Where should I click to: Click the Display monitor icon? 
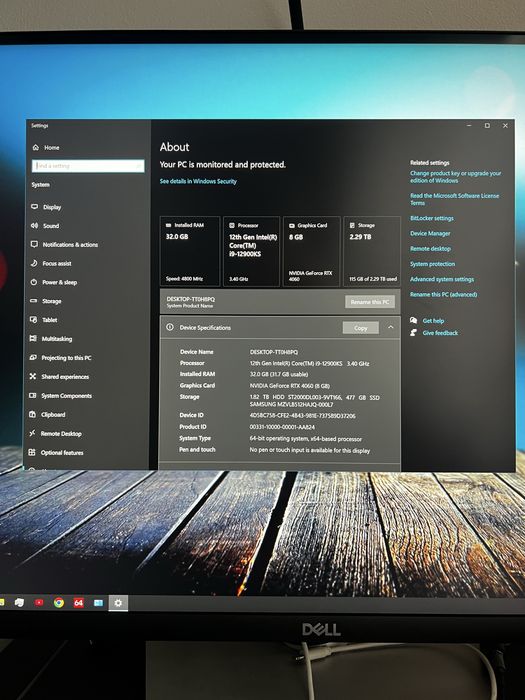tap(34, 207)
